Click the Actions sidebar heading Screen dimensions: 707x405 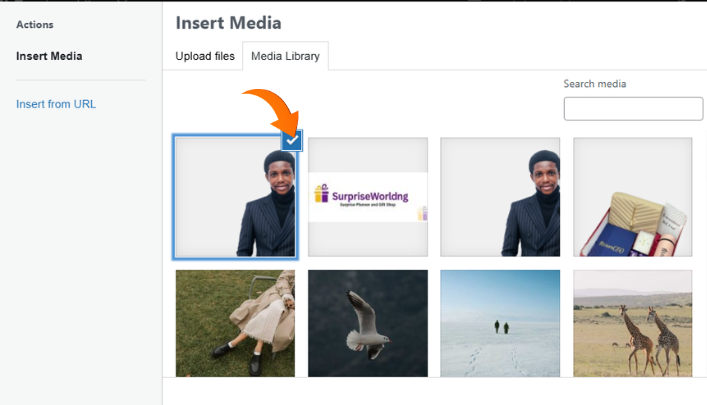click(35, 24)
